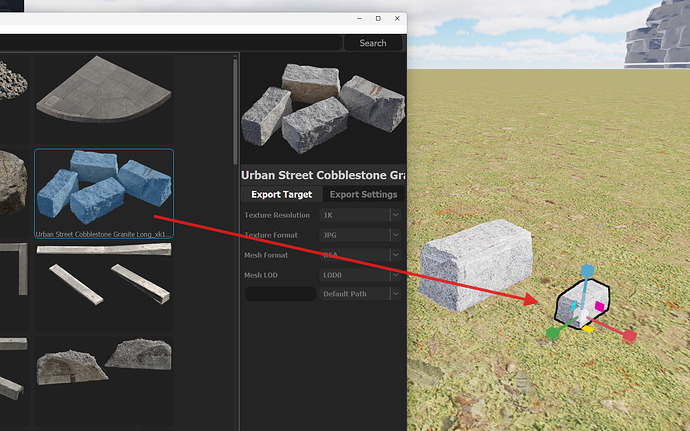
Task: Open the Default Path dropdown
Action: (x=395, y=294)
